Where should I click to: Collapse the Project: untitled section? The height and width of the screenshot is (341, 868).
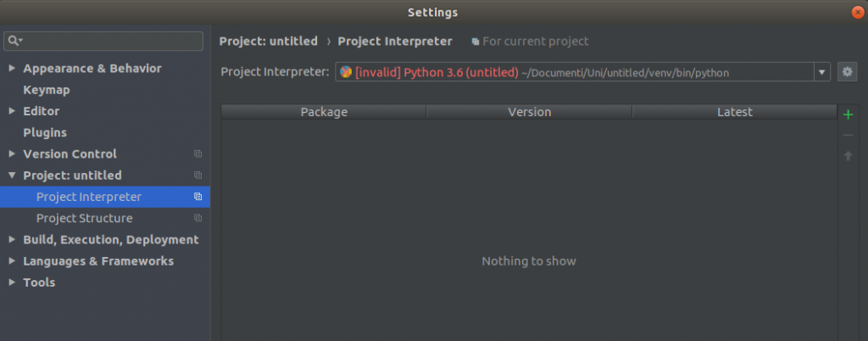click(x=12, y=176)
